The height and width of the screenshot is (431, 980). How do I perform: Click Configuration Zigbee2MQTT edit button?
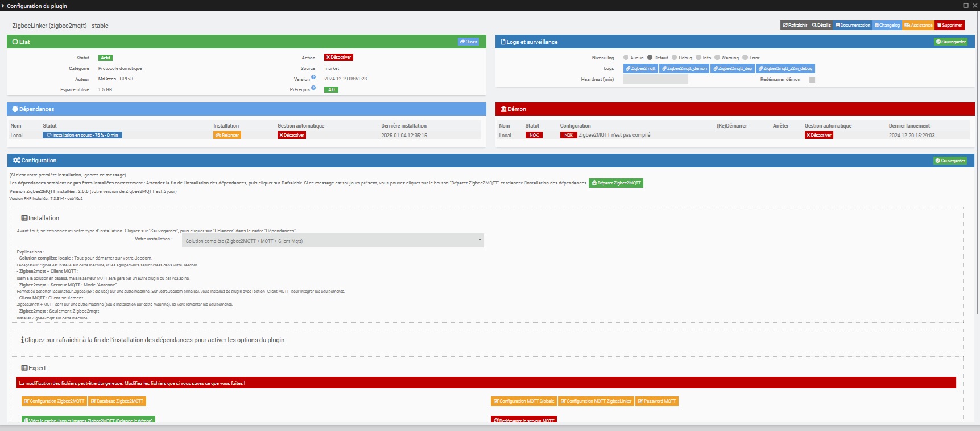point(54,401)
